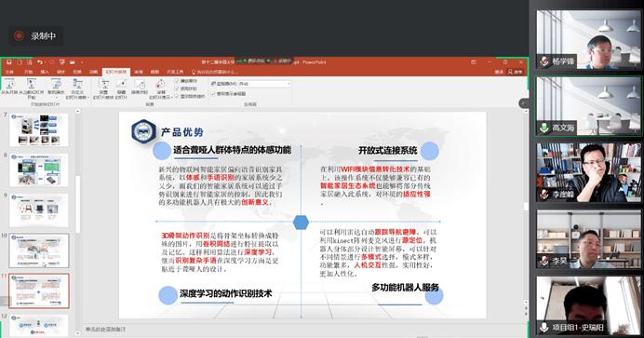Click 联机演示 (Present Online) icon
The width and height of the screenshot is (644, 338).
pos(56,85)
